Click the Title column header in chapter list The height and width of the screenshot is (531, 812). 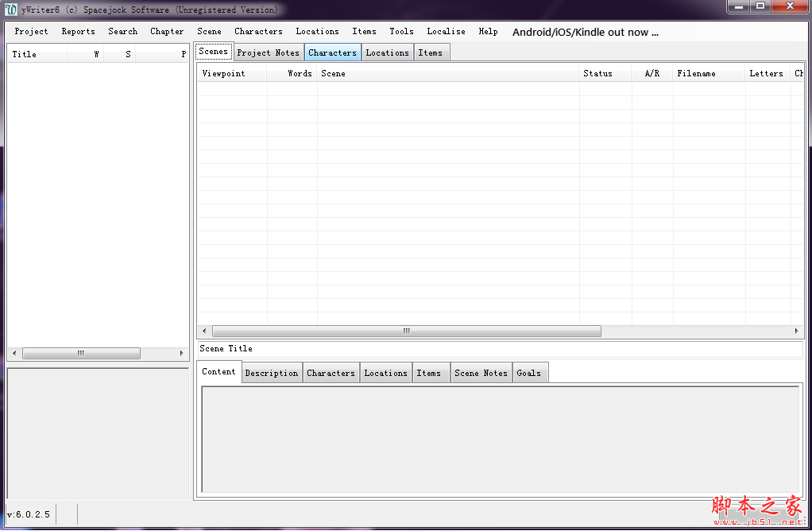pyautogui.click(x=25, y=54)
